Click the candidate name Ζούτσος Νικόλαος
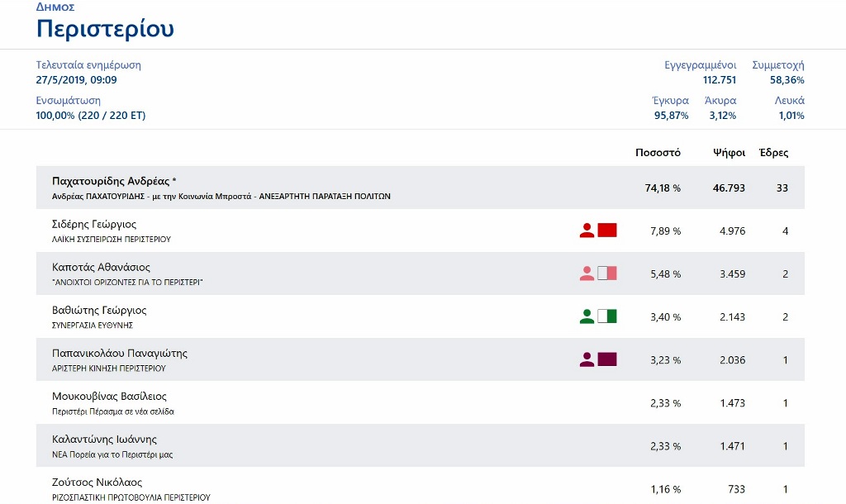 pyautogui.click(x=97, y=482)
